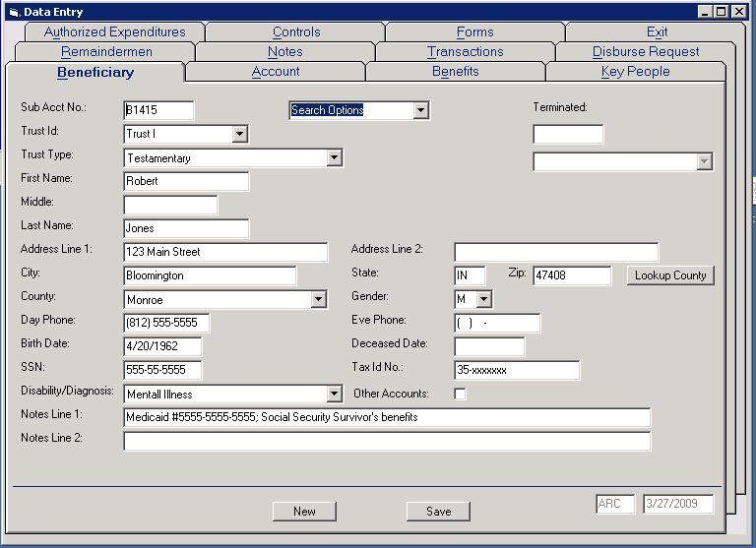Open the Gender dropdown

[x=483, y=299]
